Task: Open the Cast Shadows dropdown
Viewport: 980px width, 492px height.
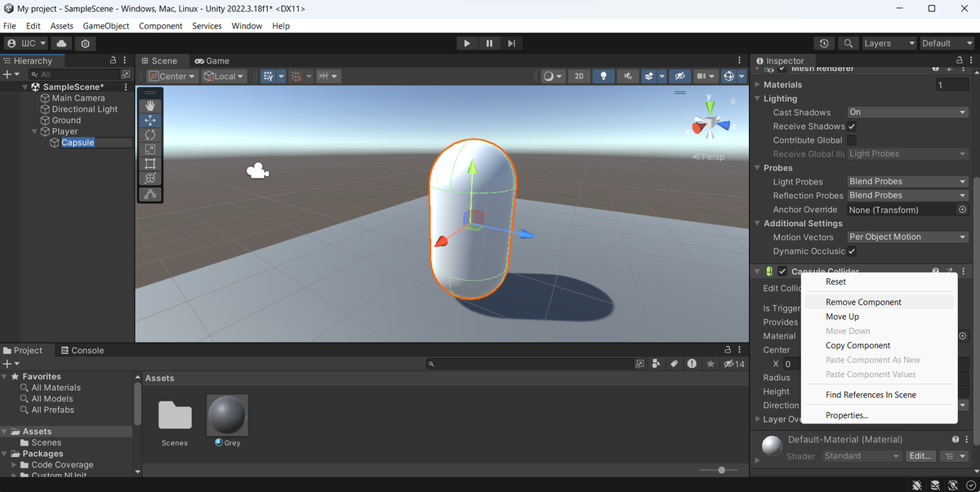Action: (906, 112)
